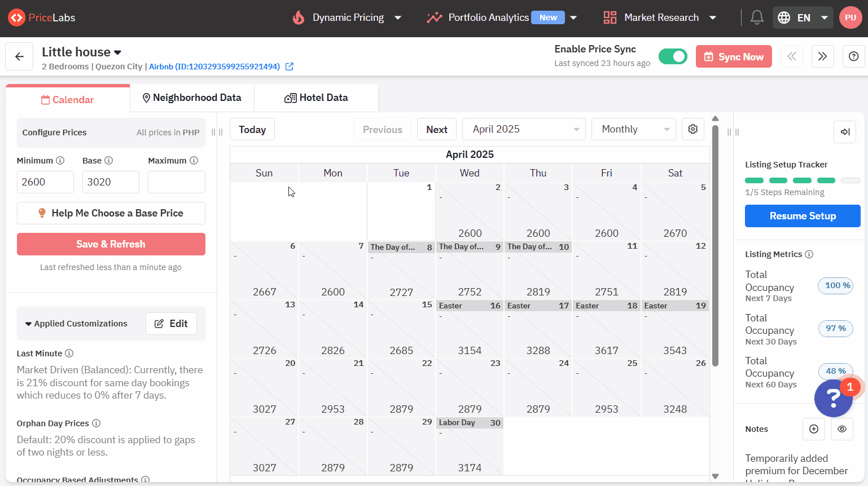This screenshot has height=486, width=868.
Task: Select April 30 Labor Day cell
Action: [470, 446]
